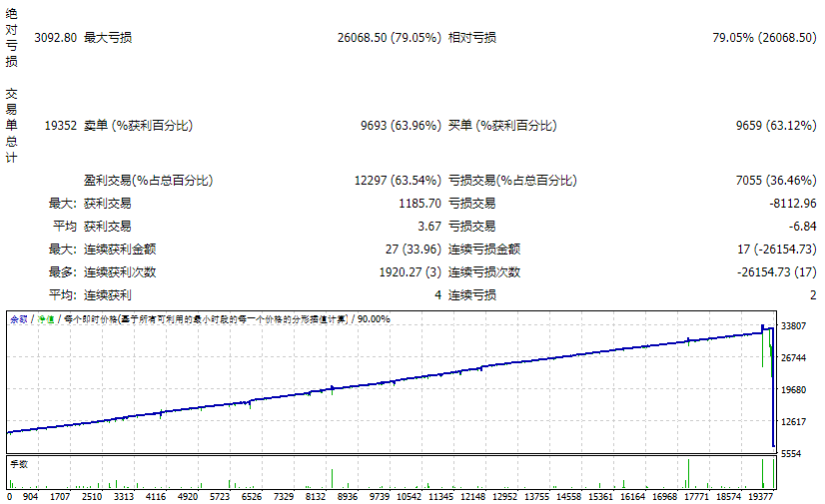
Task: Click the x-axis tick labeled 9739
Action: pos(381,496)
